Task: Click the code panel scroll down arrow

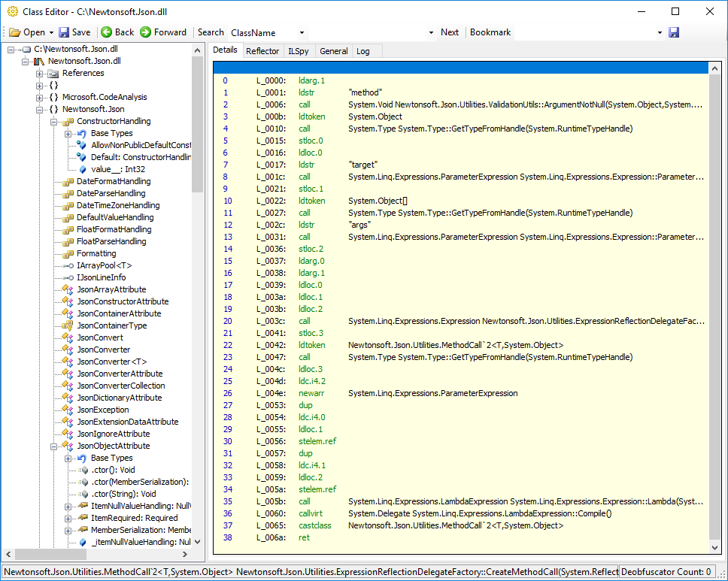Action: click(715, 548)
